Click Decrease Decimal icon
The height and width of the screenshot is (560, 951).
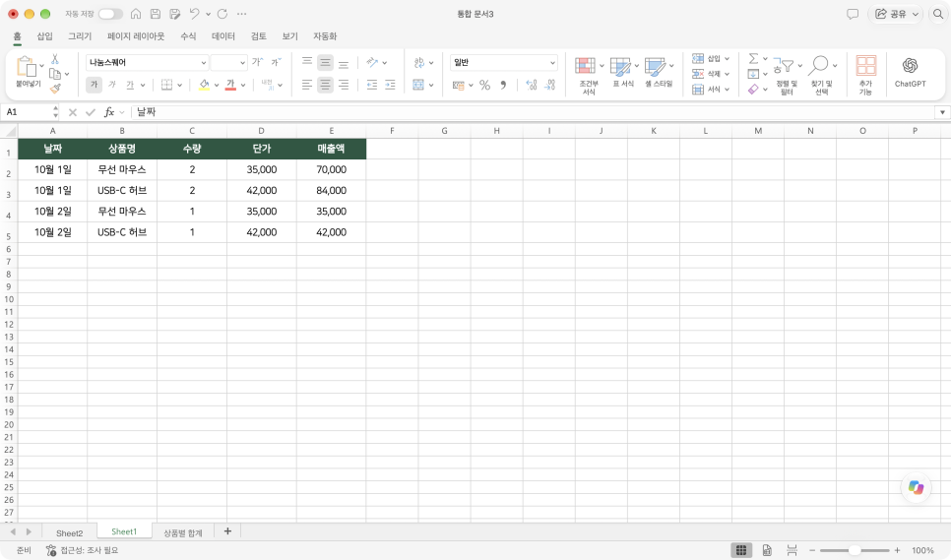click(x=550, y=85)
